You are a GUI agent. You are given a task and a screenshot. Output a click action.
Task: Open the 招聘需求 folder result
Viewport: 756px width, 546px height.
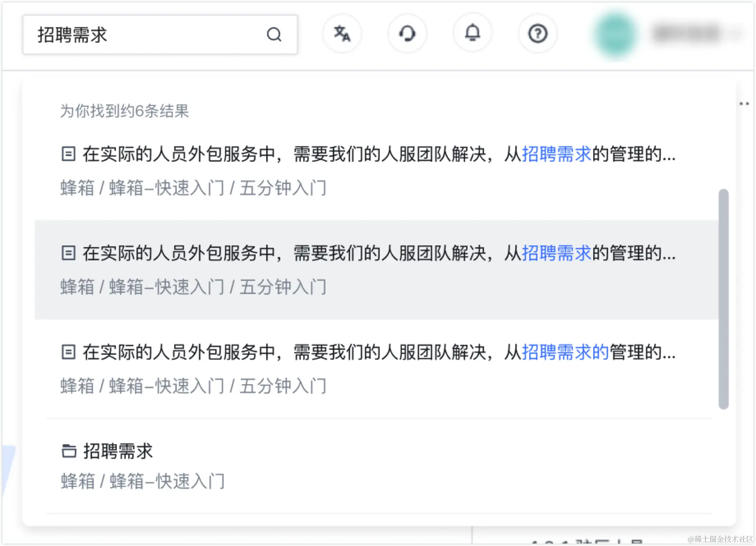click(376, 466)
